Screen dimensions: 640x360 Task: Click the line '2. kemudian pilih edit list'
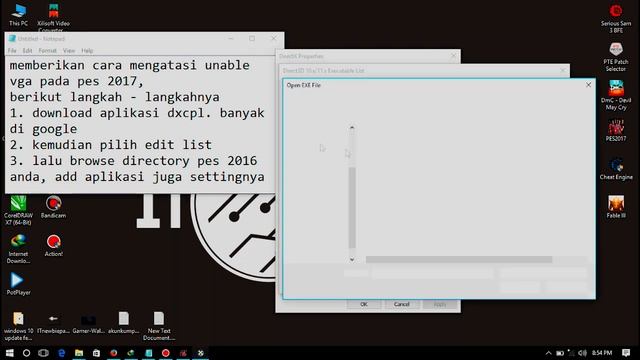pos(111,145)
